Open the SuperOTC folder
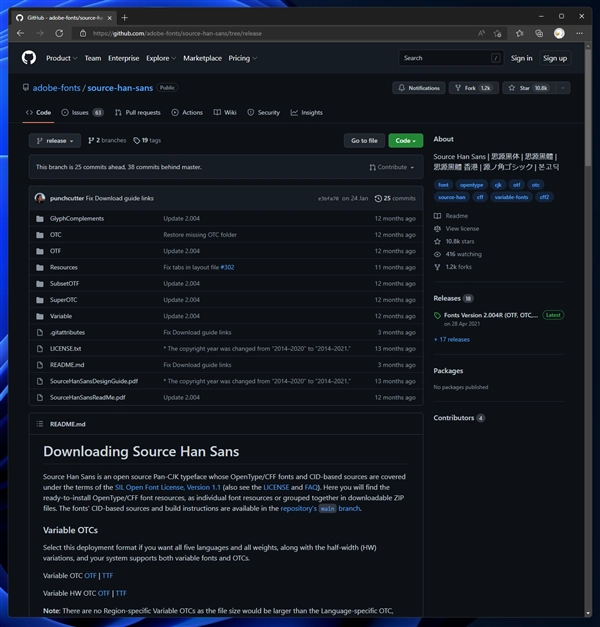The image size is (600, 627). (64, 300)
